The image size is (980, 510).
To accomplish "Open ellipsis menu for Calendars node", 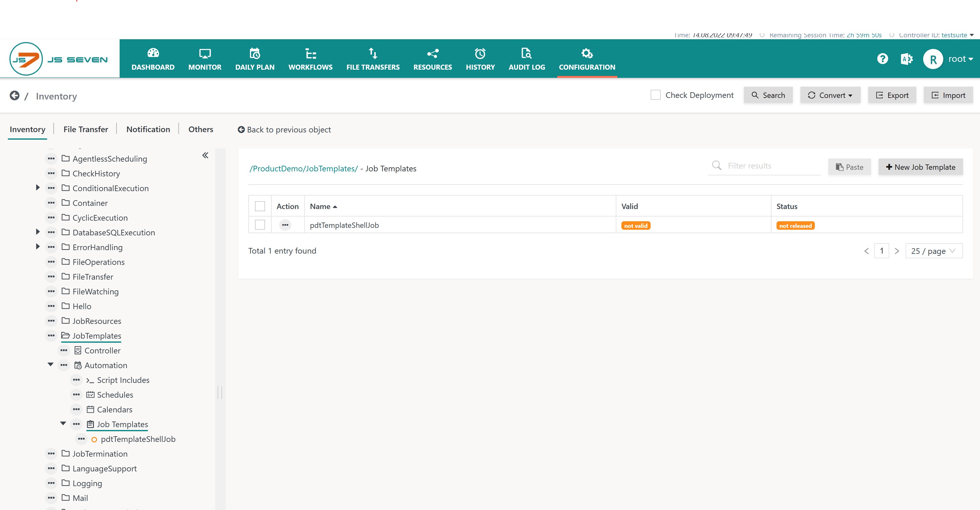I will click(77, 409).
